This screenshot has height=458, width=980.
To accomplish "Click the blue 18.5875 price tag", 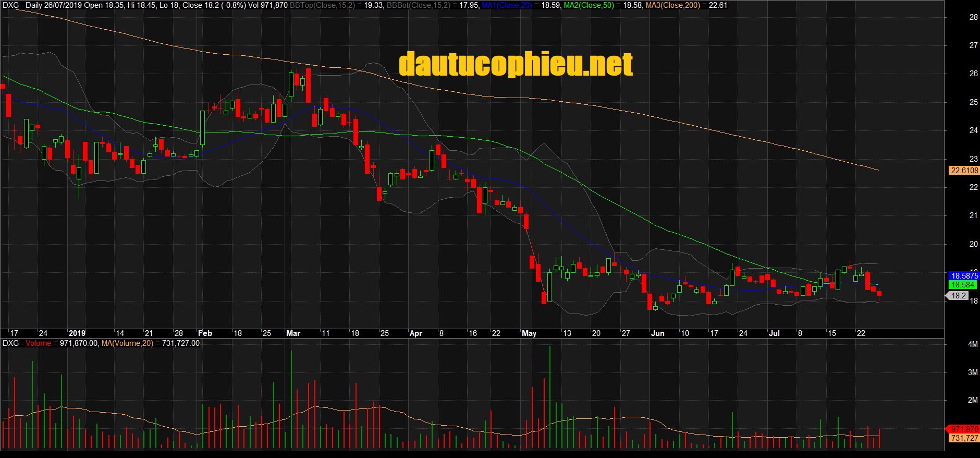I will click(x=964, y=275).
